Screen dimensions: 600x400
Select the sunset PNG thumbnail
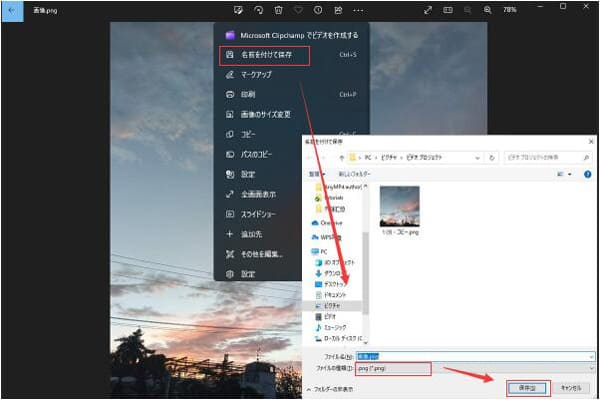[x=400, y=205]
